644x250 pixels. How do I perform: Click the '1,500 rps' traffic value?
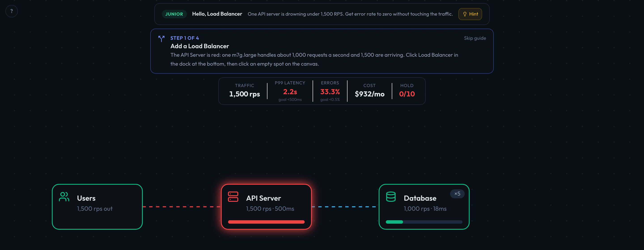click(x=244, y=94)
